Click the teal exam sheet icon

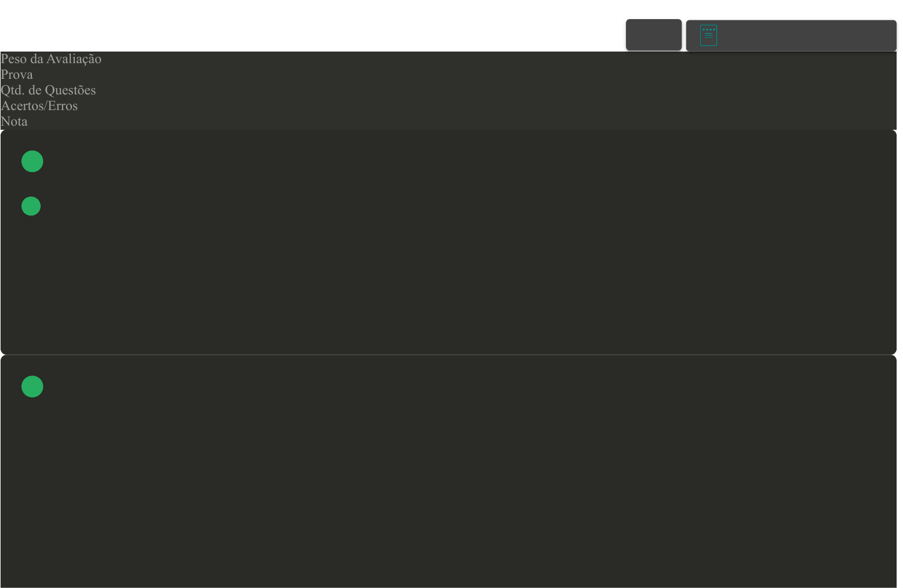[708, 35]
